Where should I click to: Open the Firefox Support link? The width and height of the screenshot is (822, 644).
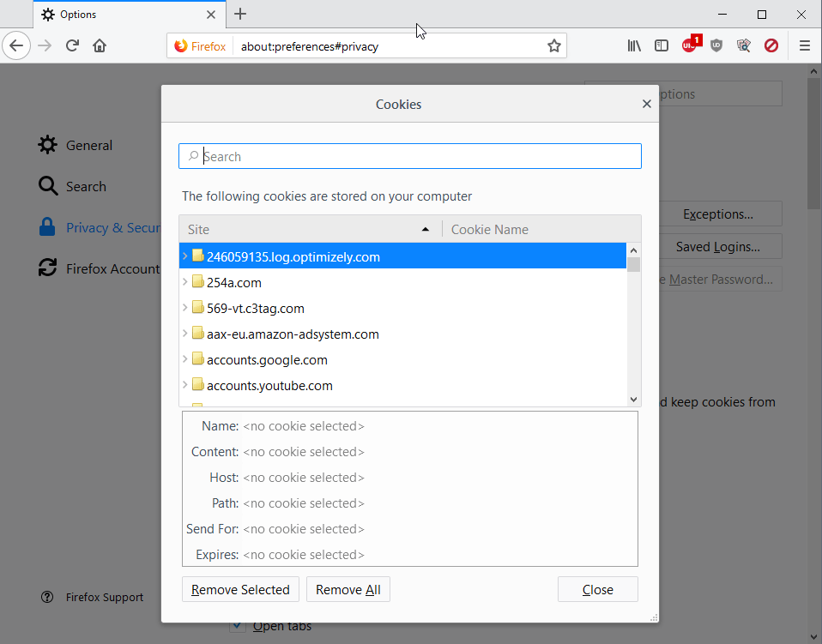point(105,598)
